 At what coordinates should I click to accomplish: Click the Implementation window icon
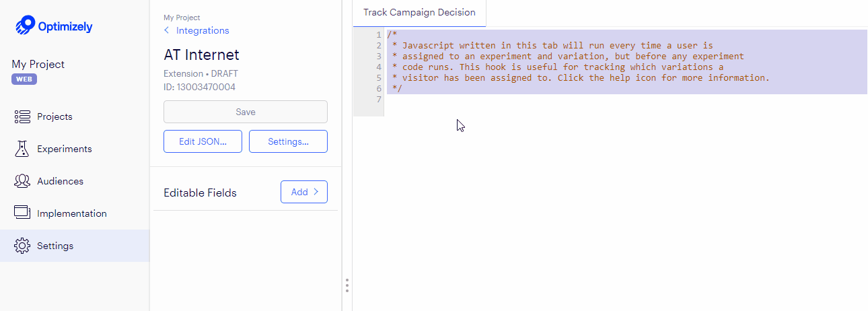(22, 213)
